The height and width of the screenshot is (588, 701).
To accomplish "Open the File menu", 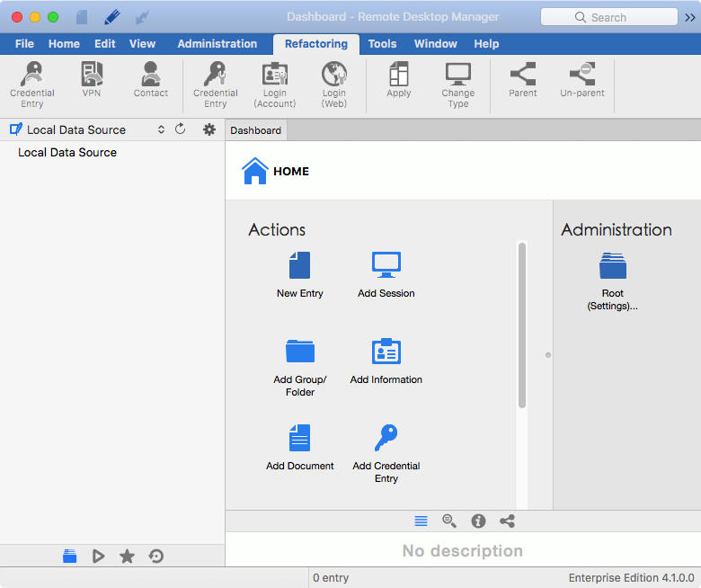I will 24,44.
